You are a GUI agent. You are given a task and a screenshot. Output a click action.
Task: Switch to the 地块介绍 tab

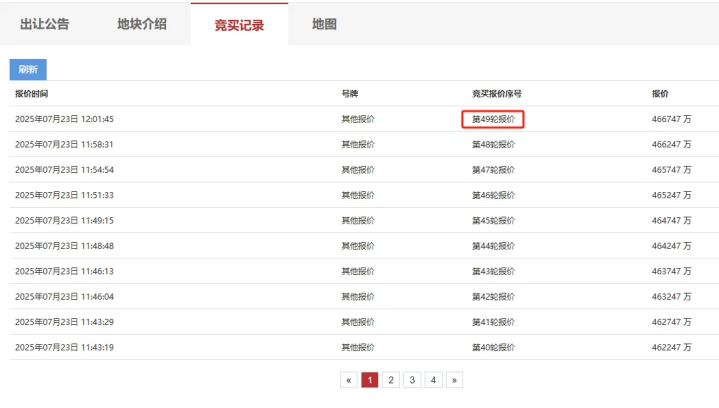(x=142, y=24)
